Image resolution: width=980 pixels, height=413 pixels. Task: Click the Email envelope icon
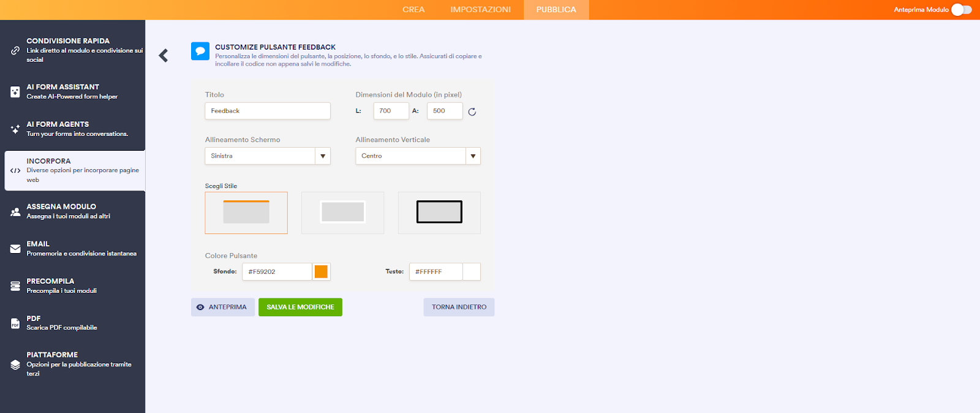point(15,249)
